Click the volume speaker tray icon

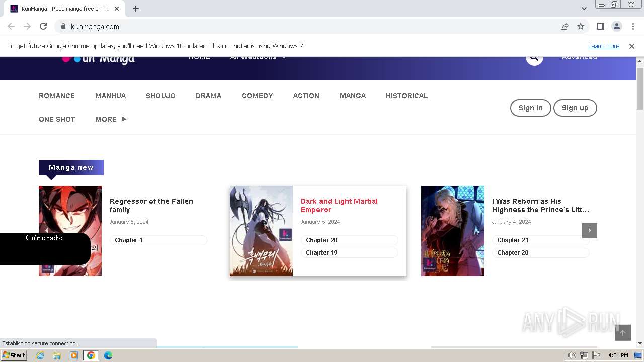[572, 355]
